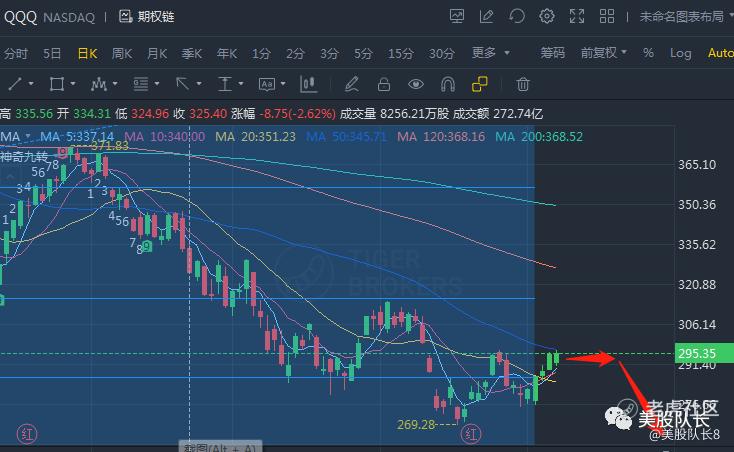Expand the line tool options arrow
This screenshot has height=452, width=734.
pos(31,84)
